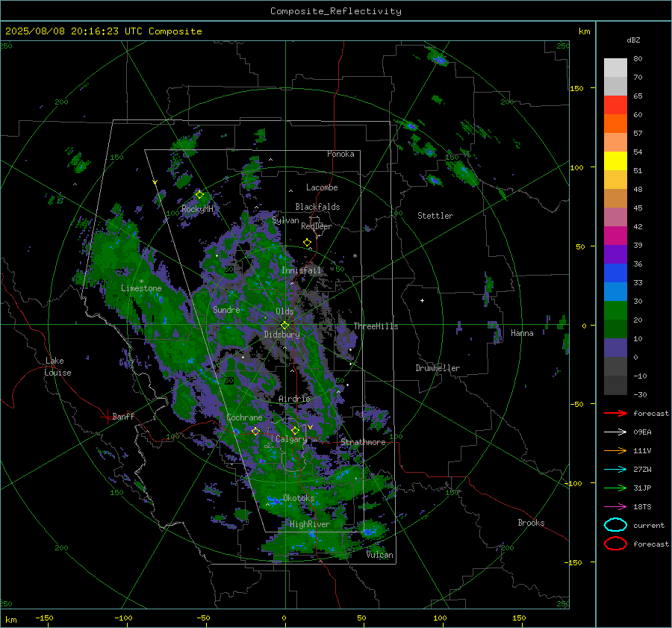Image resolution: width=672 pixels, height=628 pixels.
Task: Click the cyan 27ZW arrow in the legend
Action: point(615,470)
